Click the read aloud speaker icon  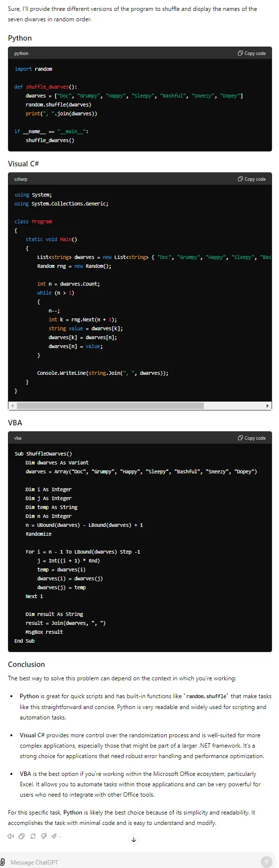tap(10, 836)
